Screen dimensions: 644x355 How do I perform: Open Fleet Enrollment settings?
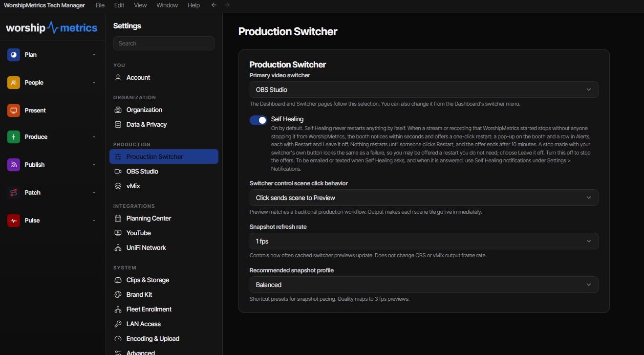tap(164, 309)
